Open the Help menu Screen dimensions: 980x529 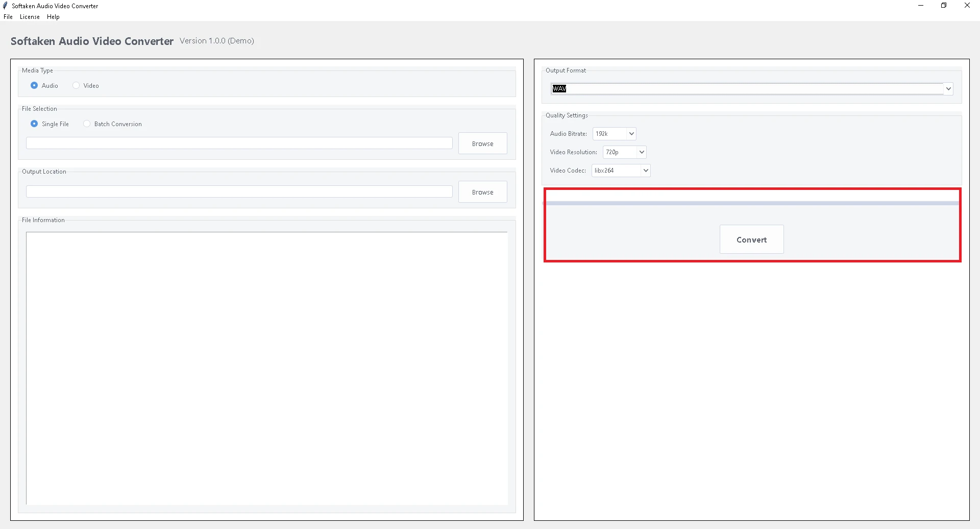tap(53, 16)
